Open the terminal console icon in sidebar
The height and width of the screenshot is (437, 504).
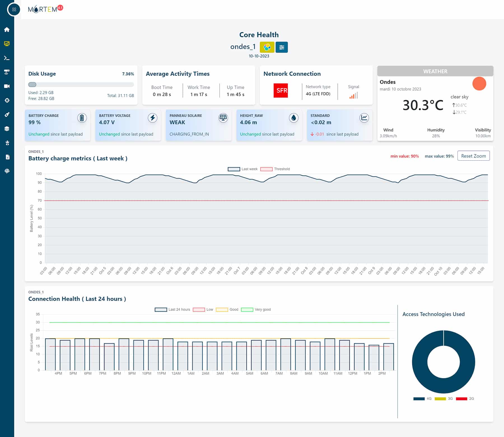click(x=7, y=58)
